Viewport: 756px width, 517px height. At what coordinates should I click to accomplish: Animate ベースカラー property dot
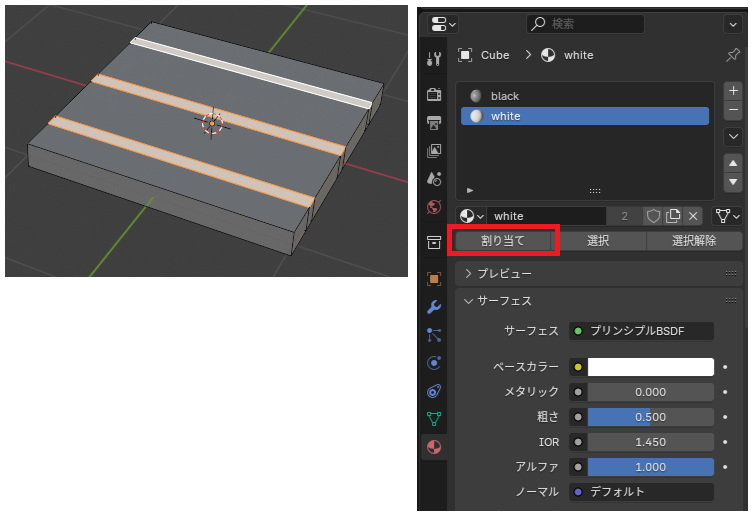[725, 367]
